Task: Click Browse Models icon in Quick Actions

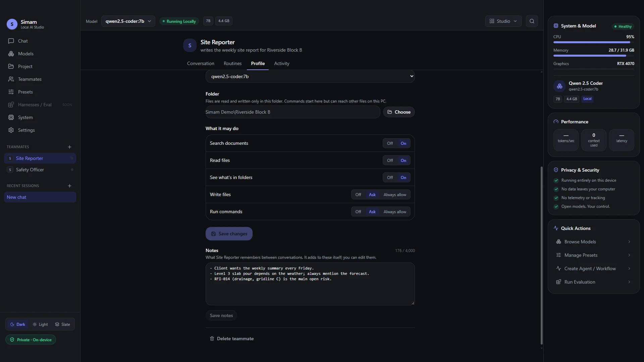Action: point(558,242)
